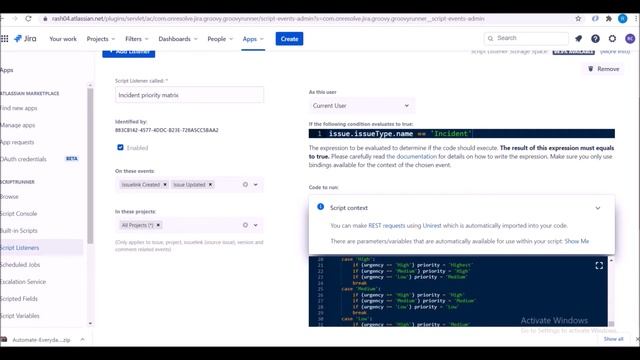The height and width of the screenshot is (360, 640).
Task: Open OAuth credentials in sidebar
Action: pyautogui.click(x=23, y=159)
